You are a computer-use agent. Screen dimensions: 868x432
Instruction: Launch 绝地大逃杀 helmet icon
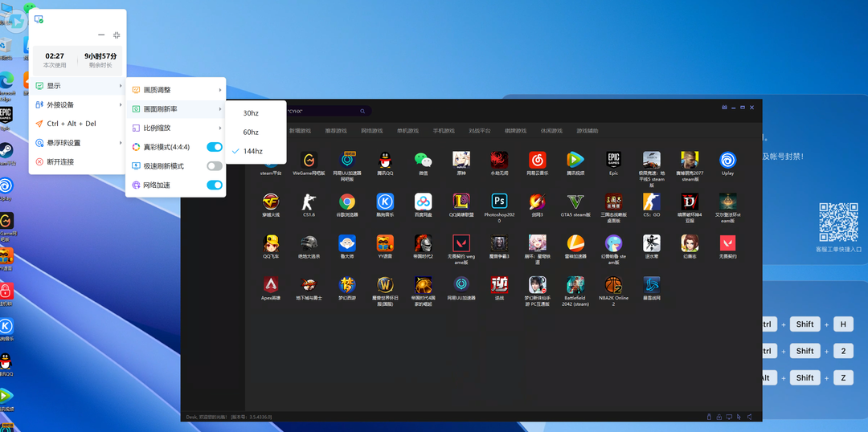309,242
